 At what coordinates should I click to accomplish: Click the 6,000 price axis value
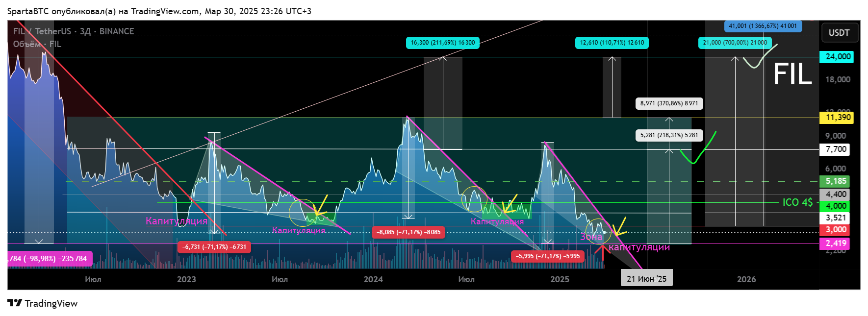pyautogui.click(x=836, y=169)
